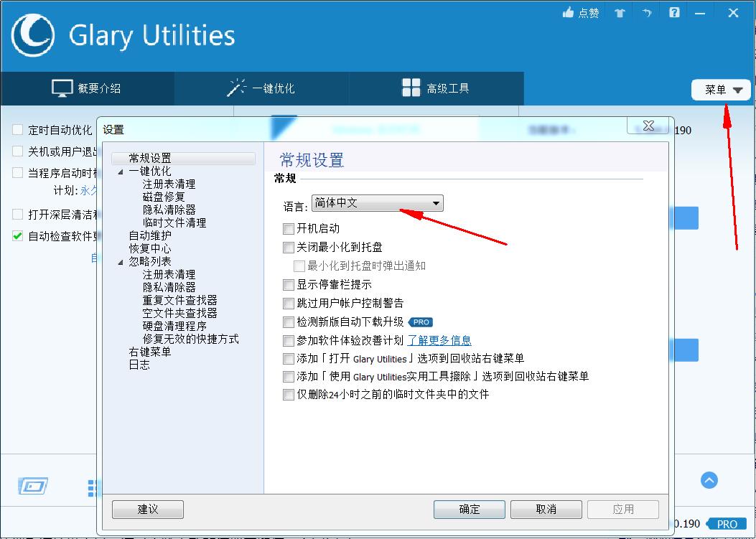Screen dimensions: 756x539
Task: Open the 了解更多信息 link
Action: point(439,340)
